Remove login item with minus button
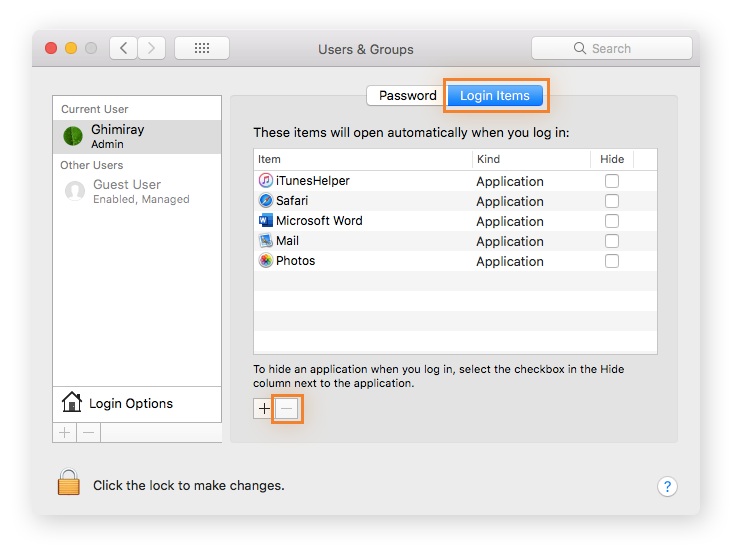 pyautogui.click(x=286, y=408)
